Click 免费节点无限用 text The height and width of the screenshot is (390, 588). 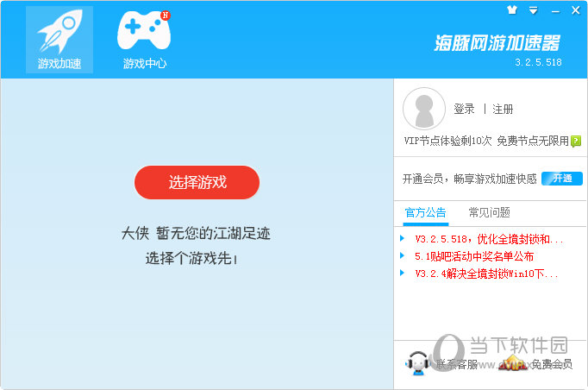tap(533, 142)
